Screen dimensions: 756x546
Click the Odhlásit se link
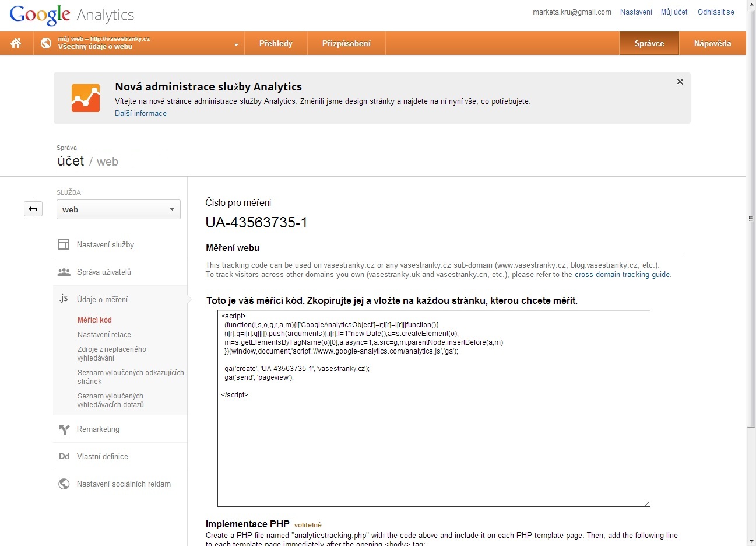(x=716, y=12)
